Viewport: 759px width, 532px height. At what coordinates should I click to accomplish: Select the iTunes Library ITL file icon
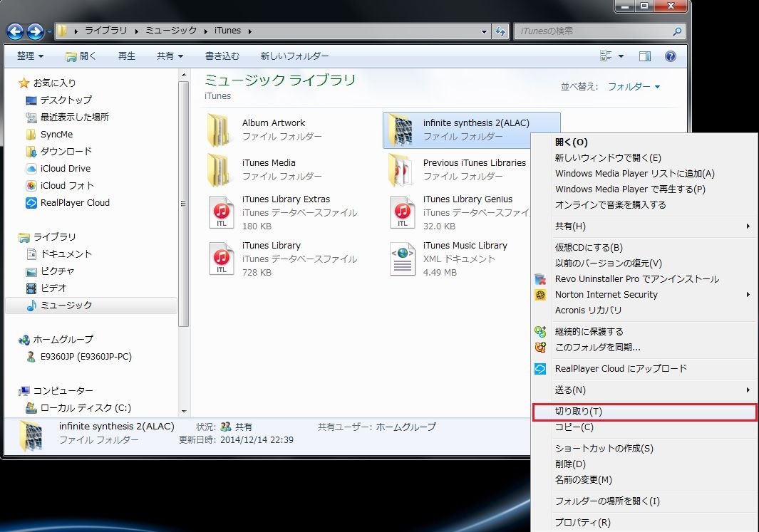point(222,259)
